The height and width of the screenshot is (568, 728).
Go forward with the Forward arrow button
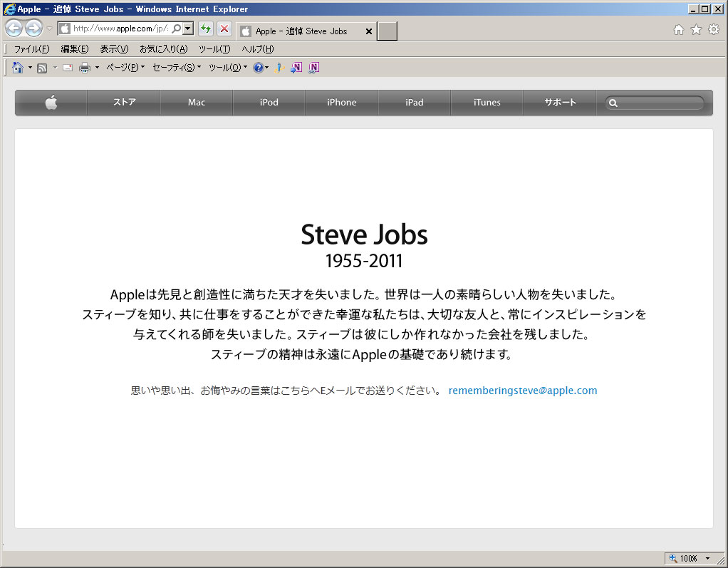[34, 29]
